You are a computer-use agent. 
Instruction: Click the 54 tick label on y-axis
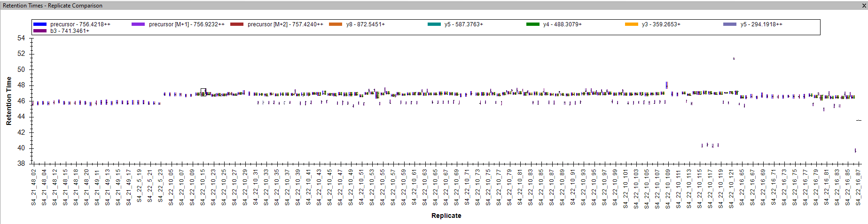coord(21,38)
